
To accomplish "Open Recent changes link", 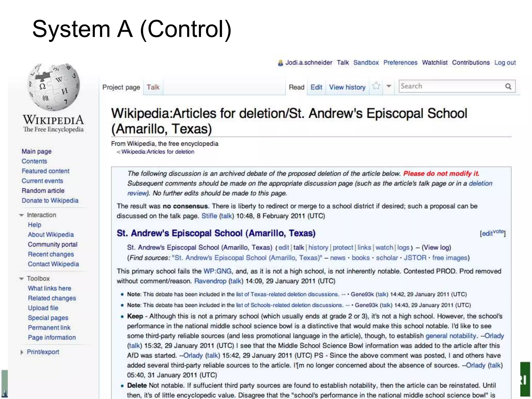I will [51, 254].
